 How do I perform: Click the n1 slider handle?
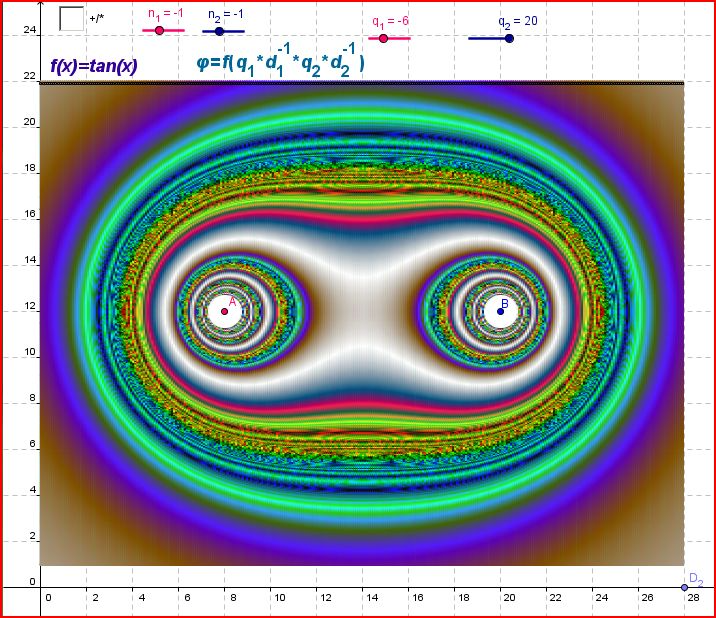click(159, 31)
